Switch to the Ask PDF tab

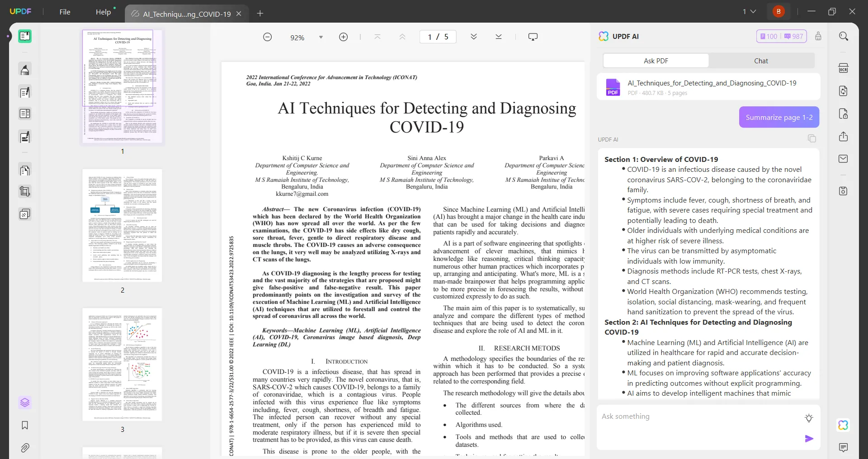656,61
